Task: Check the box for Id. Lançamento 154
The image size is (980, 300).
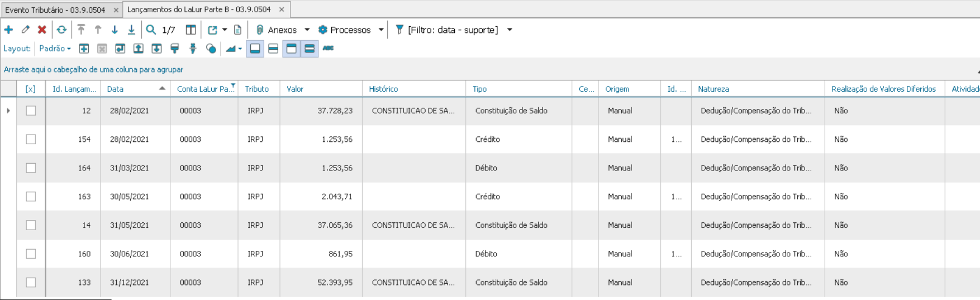Action: (x=31, y=139)
